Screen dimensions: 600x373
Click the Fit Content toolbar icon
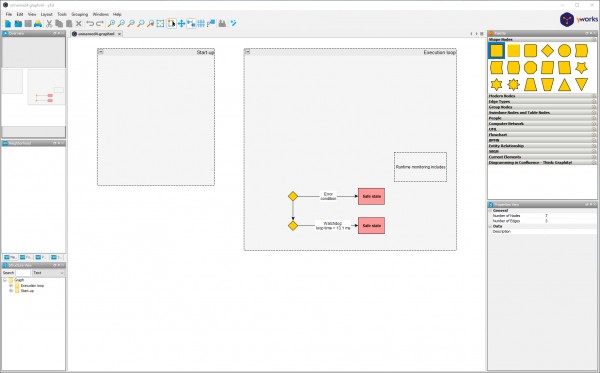pyautogui.click(x=160, y=24)
